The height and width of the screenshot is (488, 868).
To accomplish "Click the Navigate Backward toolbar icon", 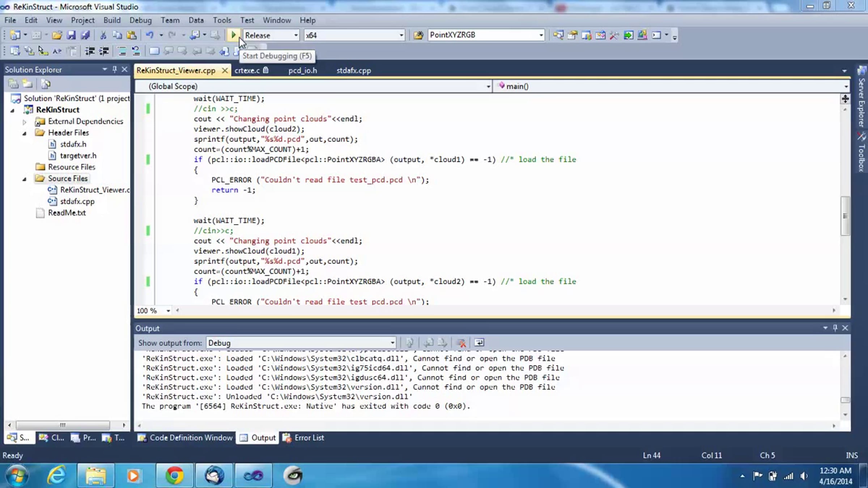I will tap(195, 35).
